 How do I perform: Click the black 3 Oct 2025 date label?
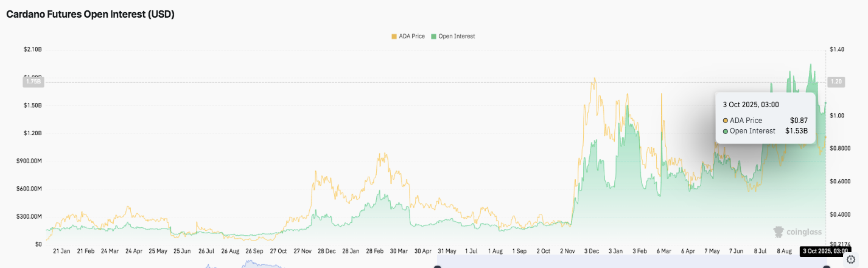click(825, 251)
